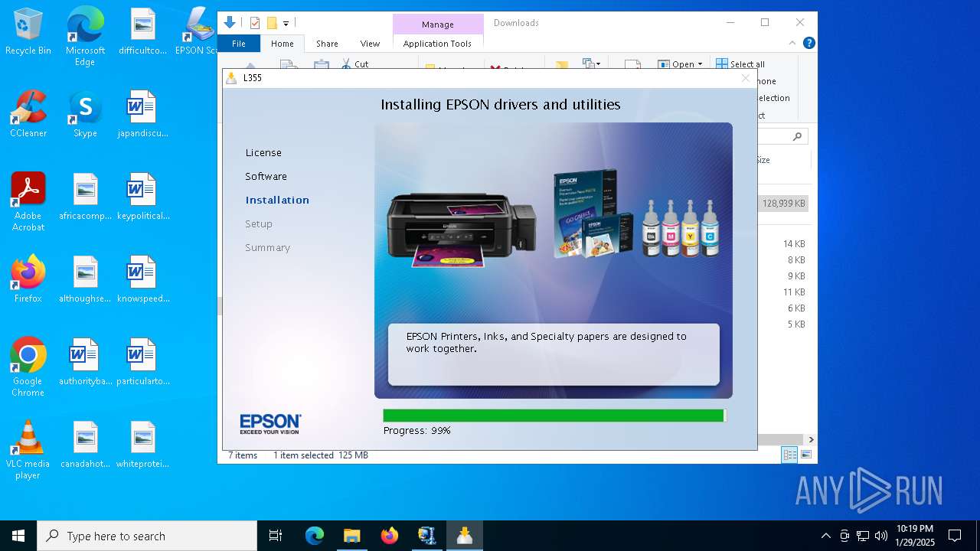Image resolution: width=980 pixels, height=551 pixels.
Task: Select the africacomp image file icon
Action: (85, 197)
